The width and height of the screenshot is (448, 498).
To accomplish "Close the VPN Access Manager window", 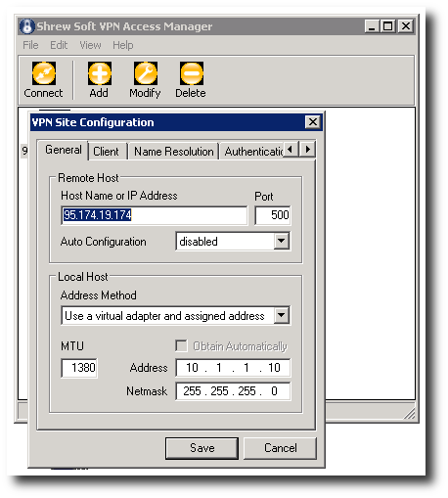I will (x=406, y=26).
